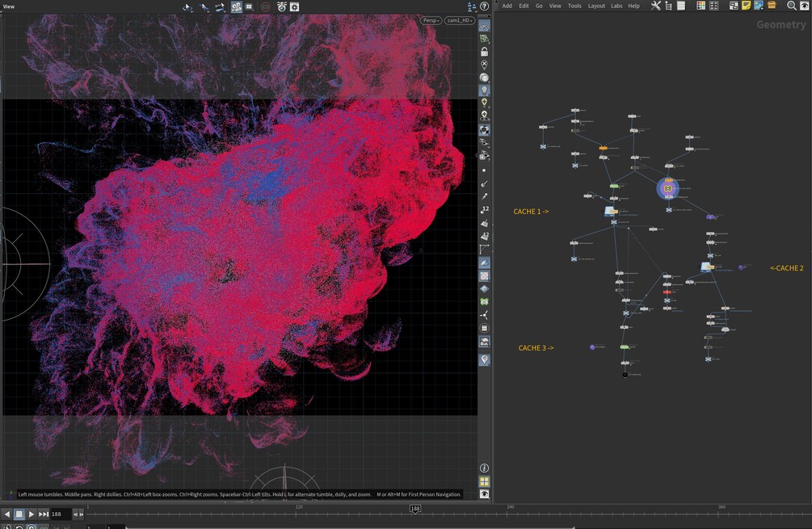Click frame 360 on the timeline
The image size is (812, 529).
722,507
